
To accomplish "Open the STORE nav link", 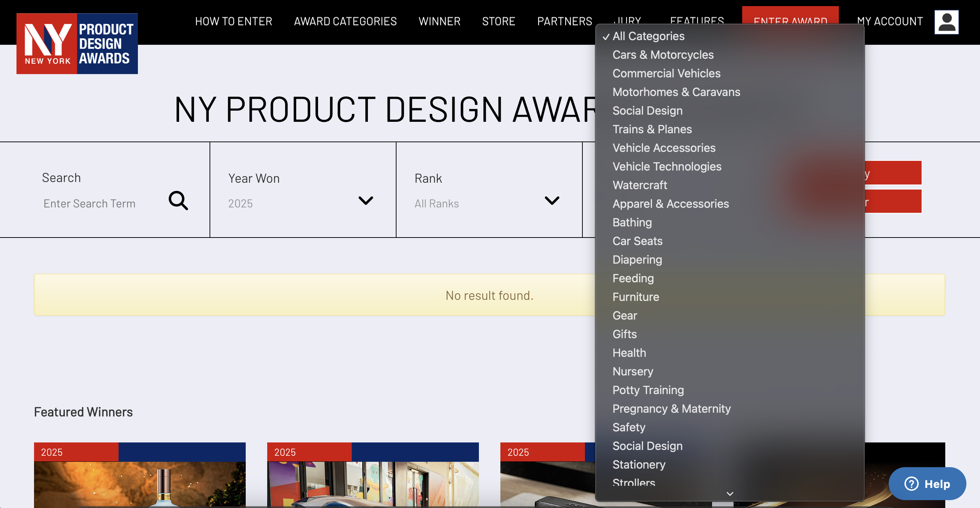I will pos(498,21).
